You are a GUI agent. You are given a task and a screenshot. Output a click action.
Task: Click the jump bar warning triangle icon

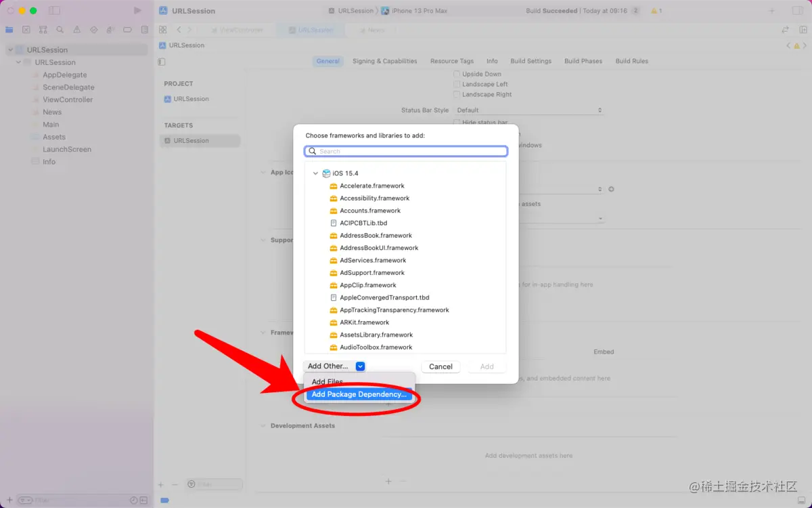coord(797,45)
